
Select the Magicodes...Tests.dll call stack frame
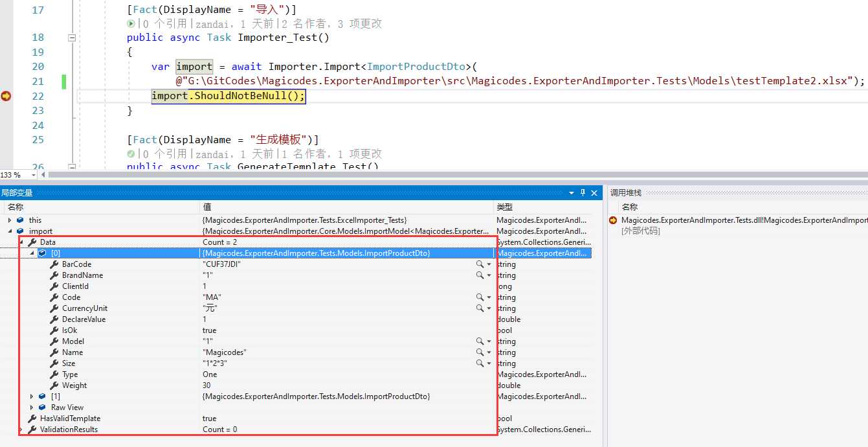click(744, 220)
